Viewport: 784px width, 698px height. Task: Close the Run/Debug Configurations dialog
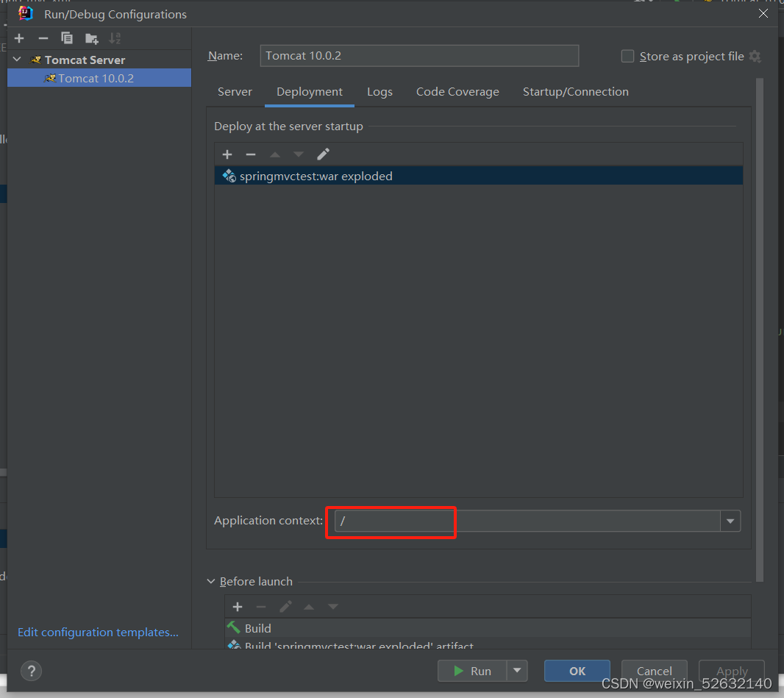pos(763,13)
